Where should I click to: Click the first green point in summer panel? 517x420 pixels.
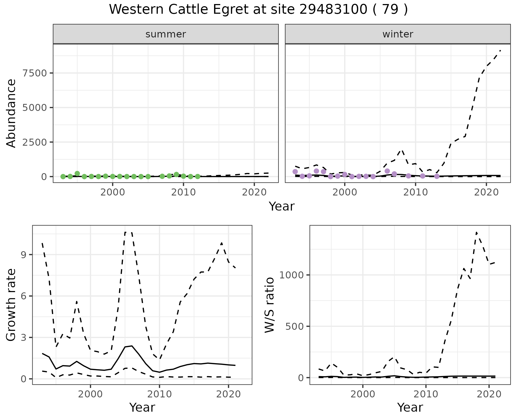[63, 177]
